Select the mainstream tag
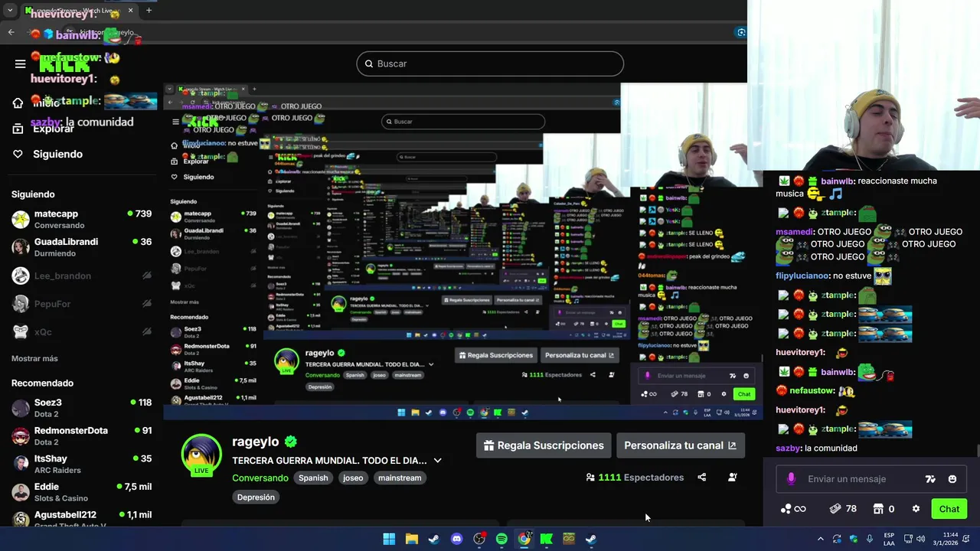 (400, 478)
